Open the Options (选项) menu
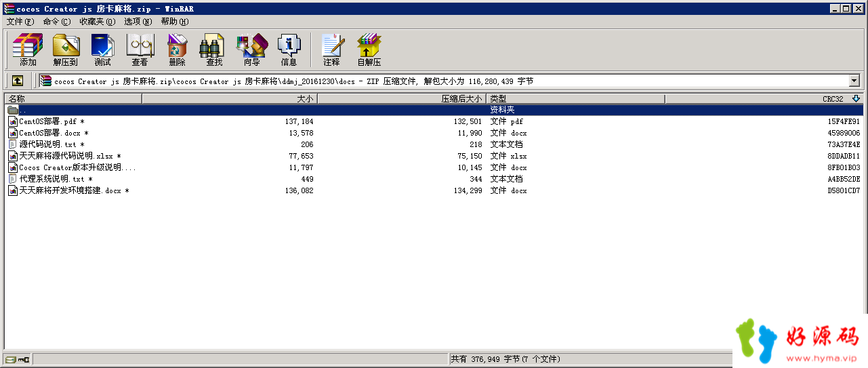868x368 pixels. click(138, 22)
